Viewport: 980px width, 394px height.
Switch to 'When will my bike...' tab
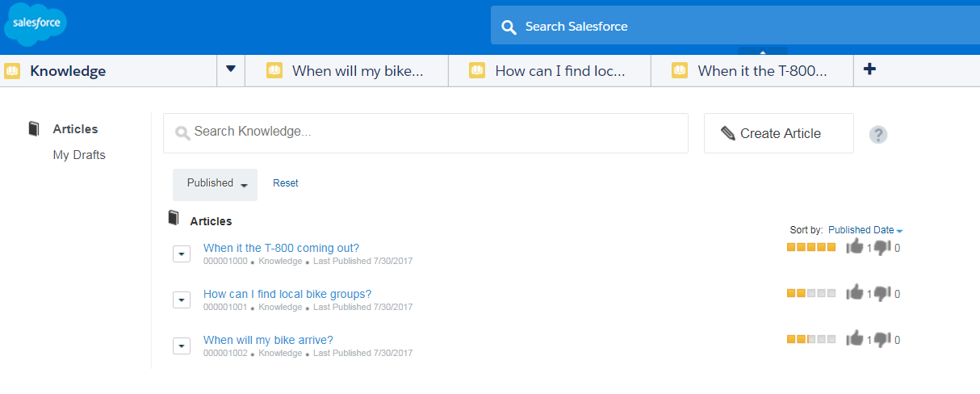(346, 71)
